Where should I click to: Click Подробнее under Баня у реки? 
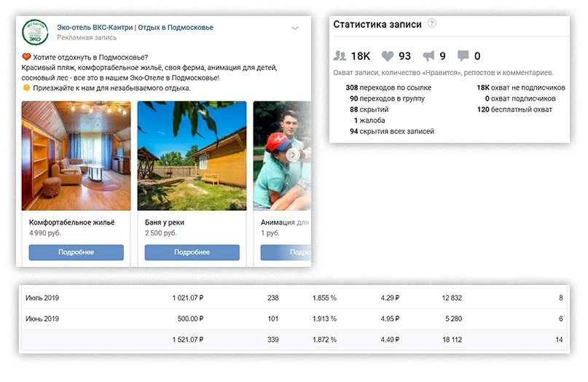click(x=192, y=252)
